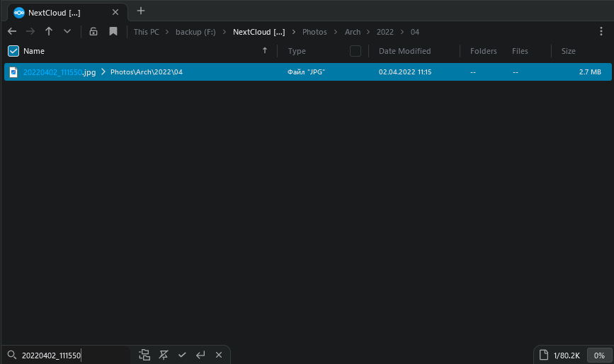Go up one folder level
Screen dimensions: 614x364
[49, 31]
